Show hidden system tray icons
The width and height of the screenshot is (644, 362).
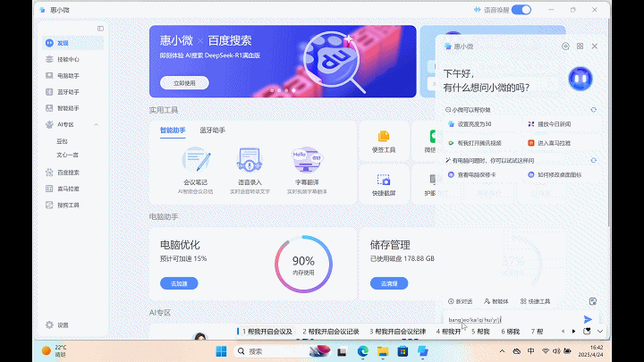tap(502, 351)
